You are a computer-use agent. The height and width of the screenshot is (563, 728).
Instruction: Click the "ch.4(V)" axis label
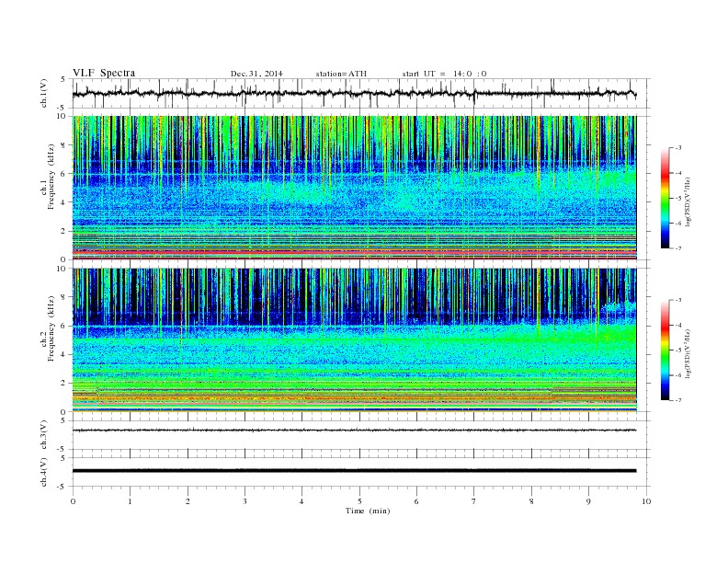44,472
